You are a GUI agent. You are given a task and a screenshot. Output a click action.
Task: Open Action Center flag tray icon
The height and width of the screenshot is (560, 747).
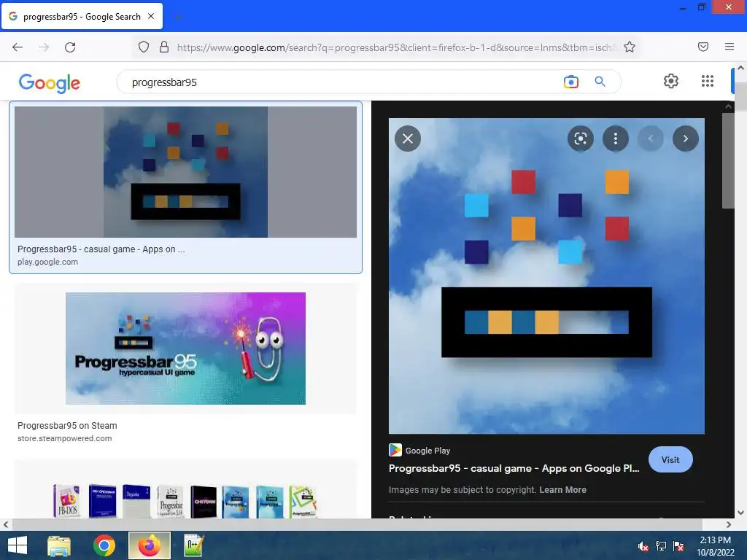coord(678,546)
